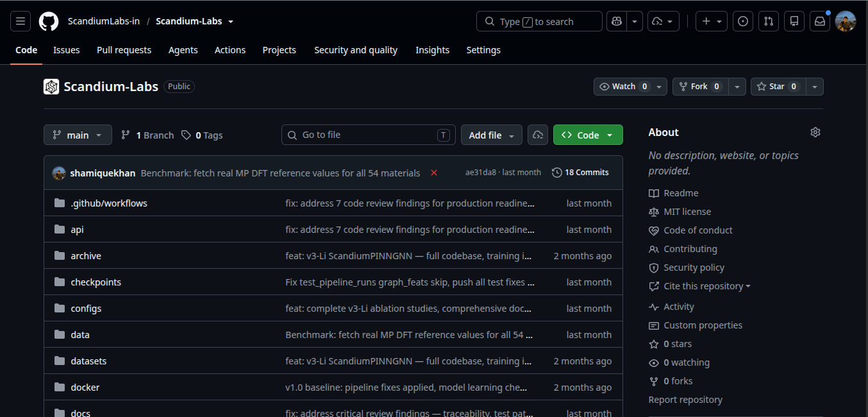Switch to the Security and quality tab

click(x=356, y=50)
